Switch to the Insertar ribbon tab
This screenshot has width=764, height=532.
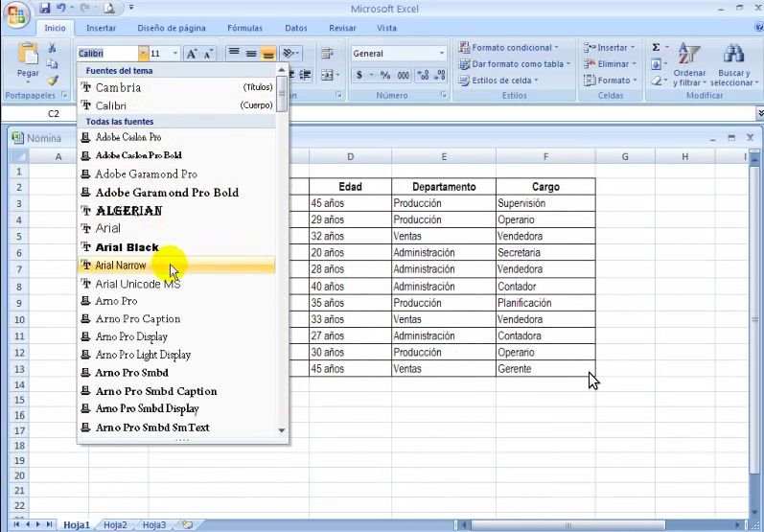click(x=101, y=28)
